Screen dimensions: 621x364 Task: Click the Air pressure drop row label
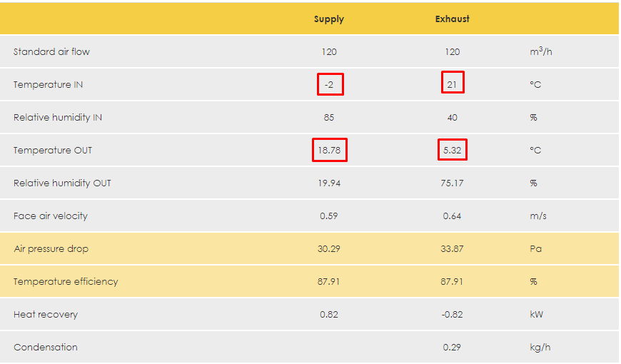51,249
